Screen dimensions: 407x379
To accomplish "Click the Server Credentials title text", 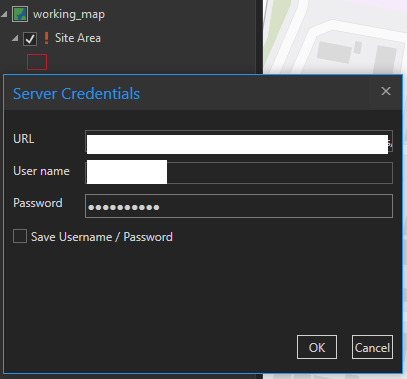I will click(76, 94).
